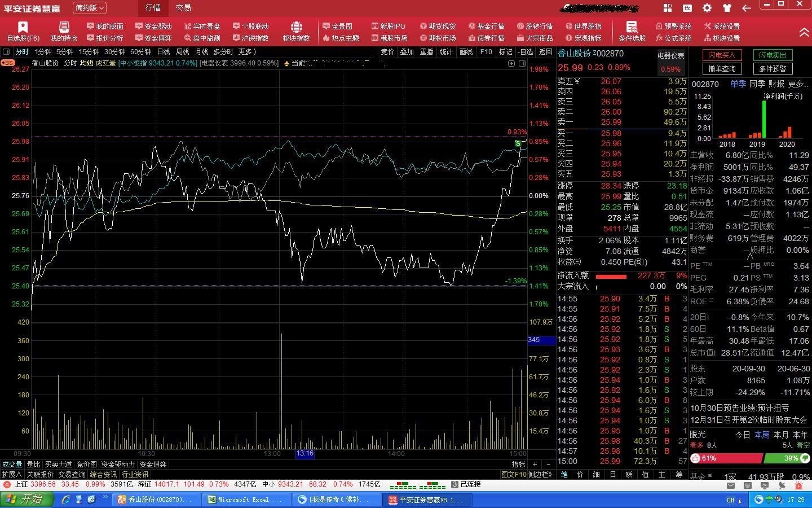Open Microsoft Excel from taskbar
This screenshot has width=812, height=508.
coord(246,500)
